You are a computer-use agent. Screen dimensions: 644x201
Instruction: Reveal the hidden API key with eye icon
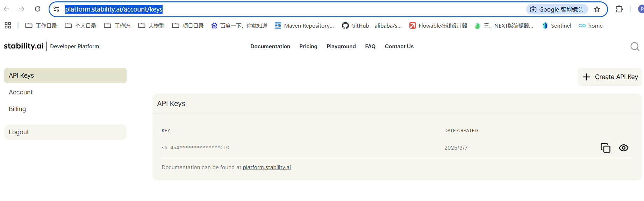623,148
